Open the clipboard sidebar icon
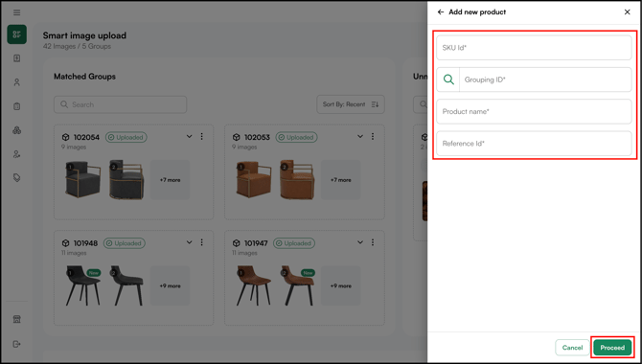This screenshot has width=642, height=364. tap(17, 106)
